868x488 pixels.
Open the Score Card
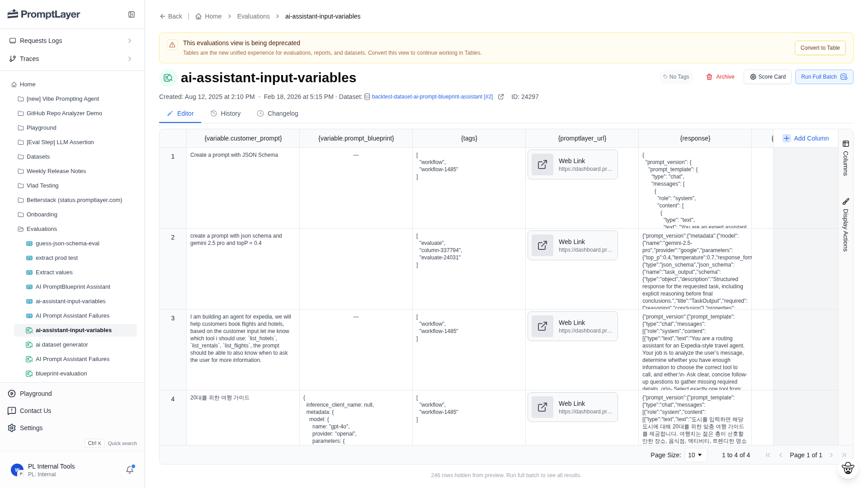pyautogui.click(x=767, y=77)
